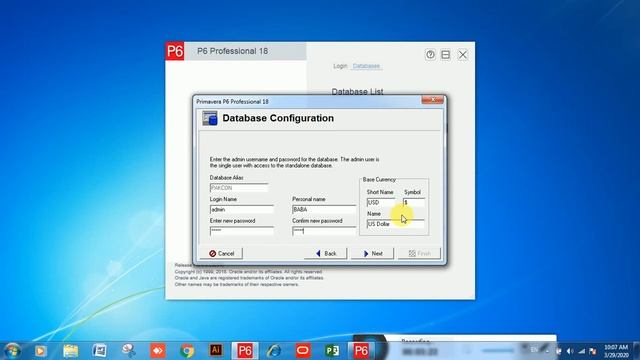Screen dimensions: 640x360
Task: Open File Explorer from the taskbar
Action: 70,351
